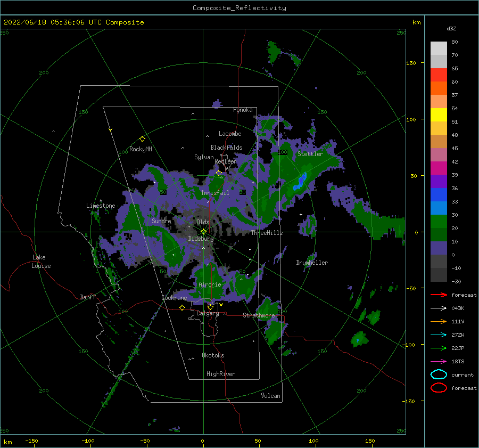Click the Airdrie city label
This screenshot has width=479, height=448.
pyautogui.click(x=210, y=284)
